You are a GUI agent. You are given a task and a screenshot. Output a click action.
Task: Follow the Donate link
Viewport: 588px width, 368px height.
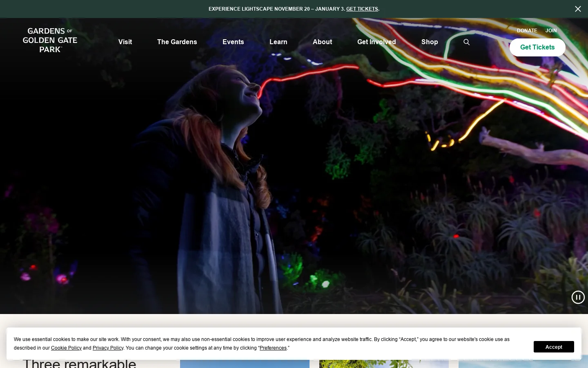pyautogui.click(x=527, y=31)
